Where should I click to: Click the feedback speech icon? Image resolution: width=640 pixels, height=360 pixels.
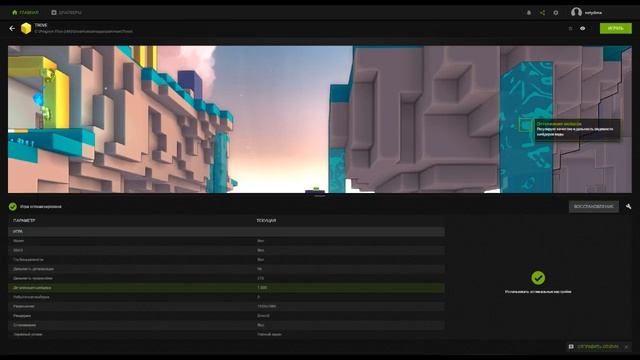pos(571,347)
